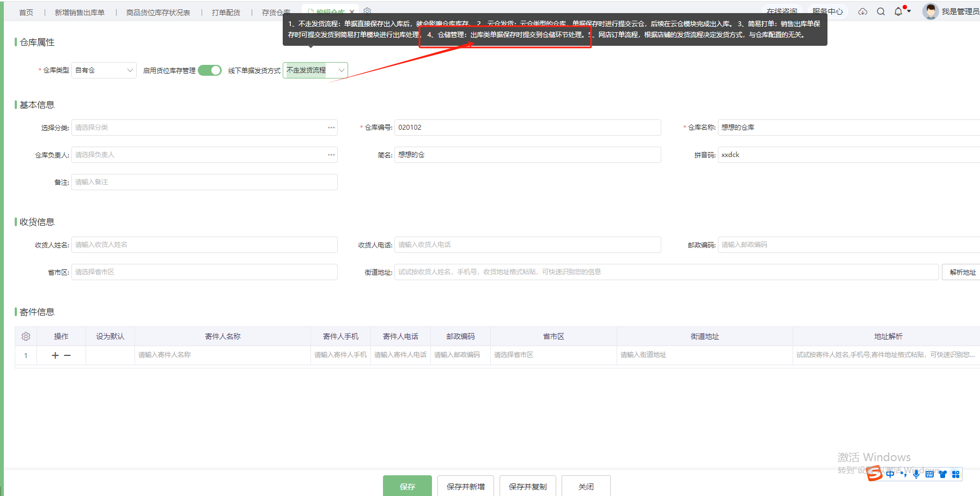Open 请选择省市区 cell in sender table
This screenshot has width=980, height=496.
click(553, 355)
